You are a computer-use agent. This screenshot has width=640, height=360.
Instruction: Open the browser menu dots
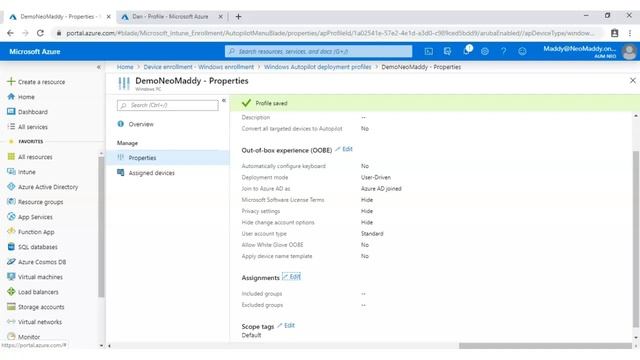point(630,33)
